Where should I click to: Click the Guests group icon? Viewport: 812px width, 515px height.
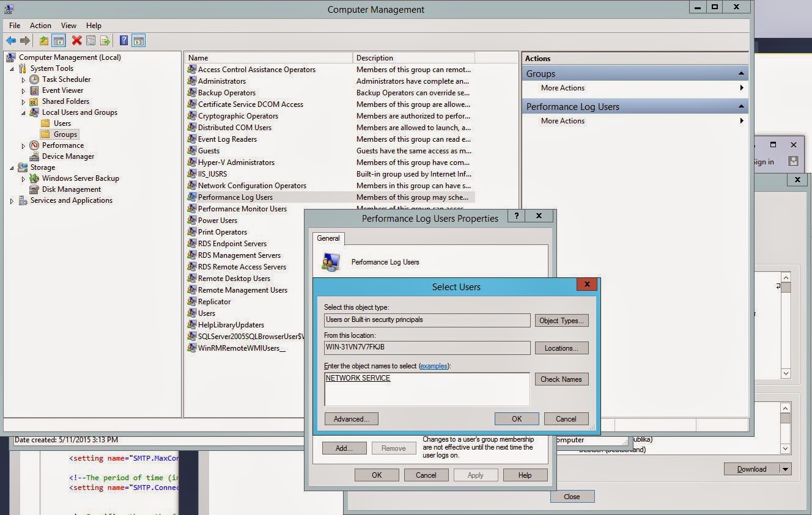[192, 151]
